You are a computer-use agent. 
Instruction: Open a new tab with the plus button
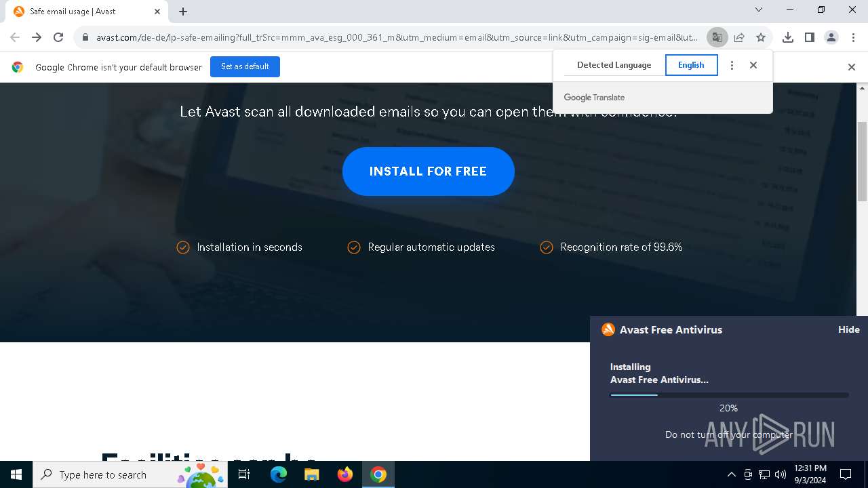pos(183,11)
